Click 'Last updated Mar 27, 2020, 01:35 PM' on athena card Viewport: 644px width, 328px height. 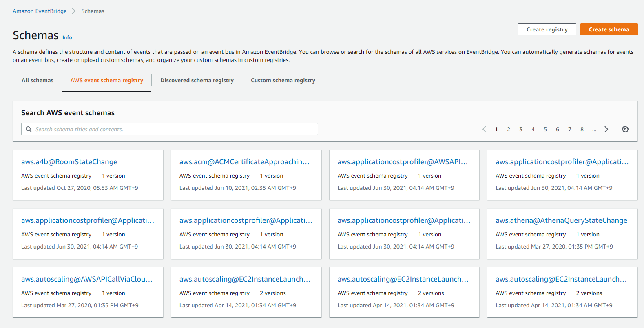(x=554, y=247)
